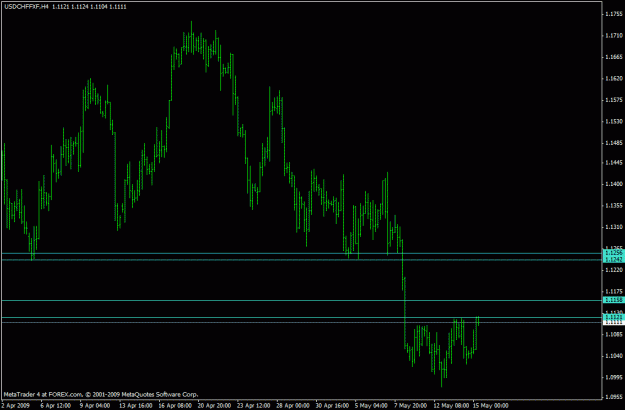
Task: Click the 13 Apr 16:00 time axis label
Action: tap(136, 406)
